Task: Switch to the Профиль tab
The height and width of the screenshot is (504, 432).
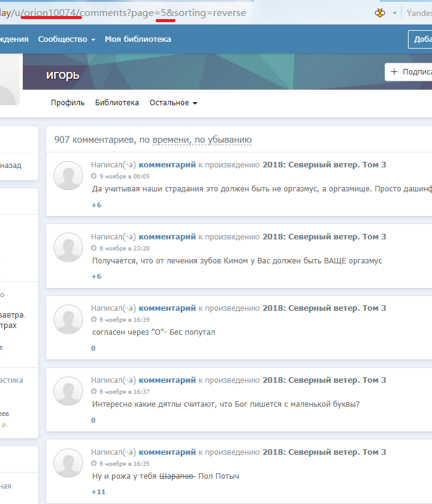Action: (x=68, y=103)
